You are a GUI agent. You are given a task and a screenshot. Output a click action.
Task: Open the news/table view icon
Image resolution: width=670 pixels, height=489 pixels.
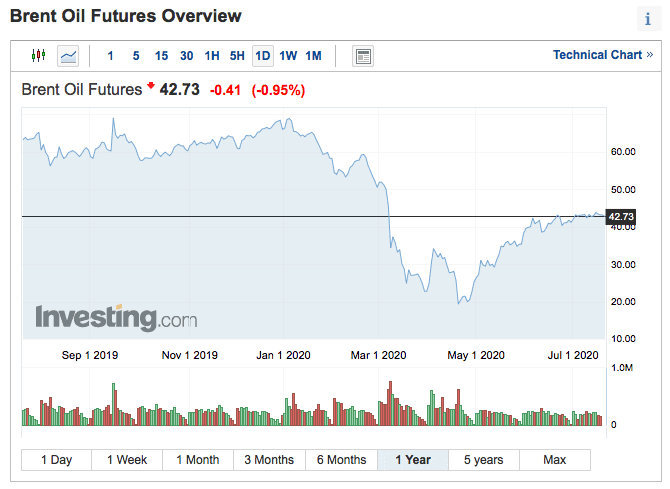(x=363, y=55)
